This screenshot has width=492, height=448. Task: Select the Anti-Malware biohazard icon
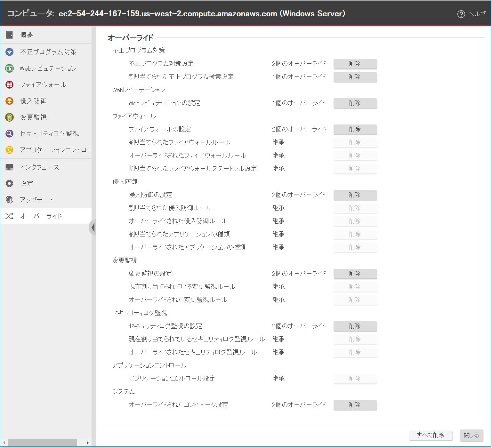[x=10, y=52]
